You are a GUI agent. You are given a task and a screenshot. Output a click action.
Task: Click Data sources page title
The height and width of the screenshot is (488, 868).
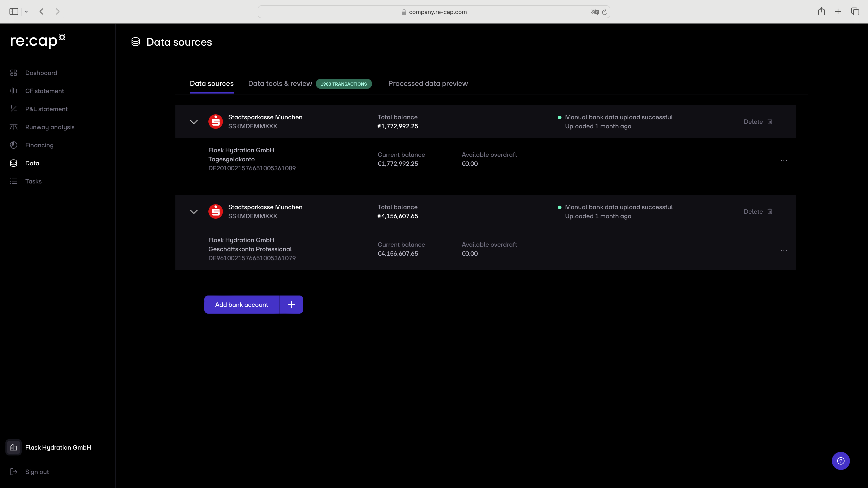click(179, 42)
